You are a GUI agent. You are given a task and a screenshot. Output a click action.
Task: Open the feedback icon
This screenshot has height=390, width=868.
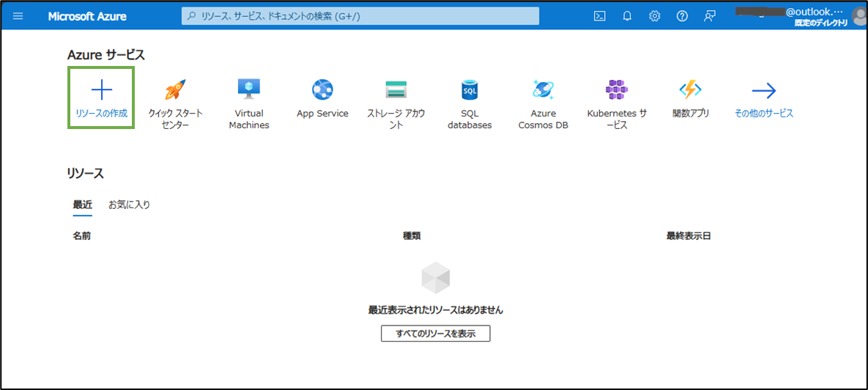coord(710,16)
